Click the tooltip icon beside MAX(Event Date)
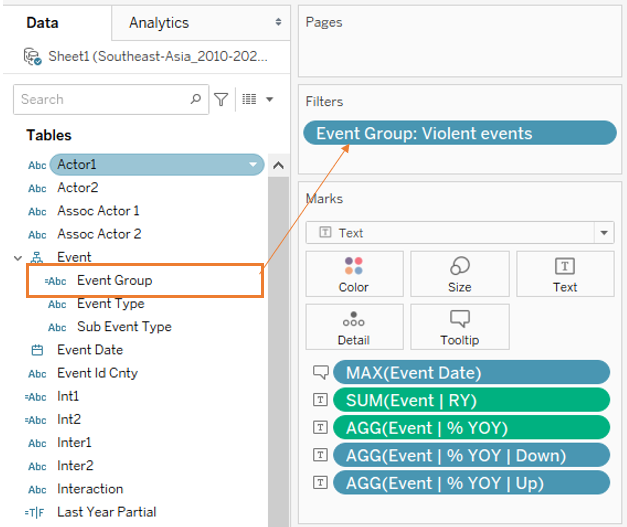 point(321,373)
